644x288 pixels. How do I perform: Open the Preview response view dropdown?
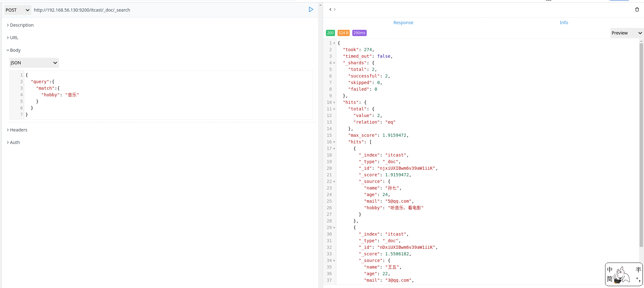point(626,33)
